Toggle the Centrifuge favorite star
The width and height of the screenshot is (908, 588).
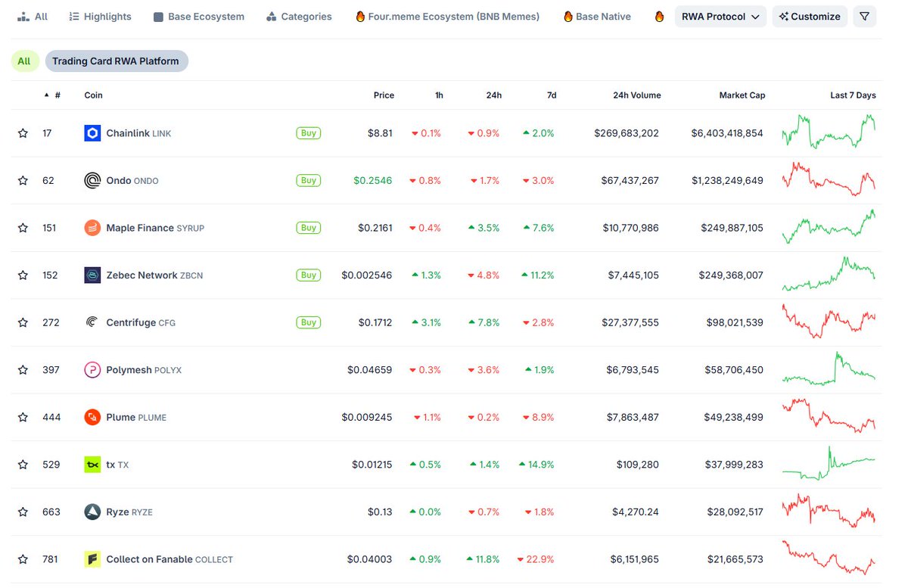pos(23,322)
